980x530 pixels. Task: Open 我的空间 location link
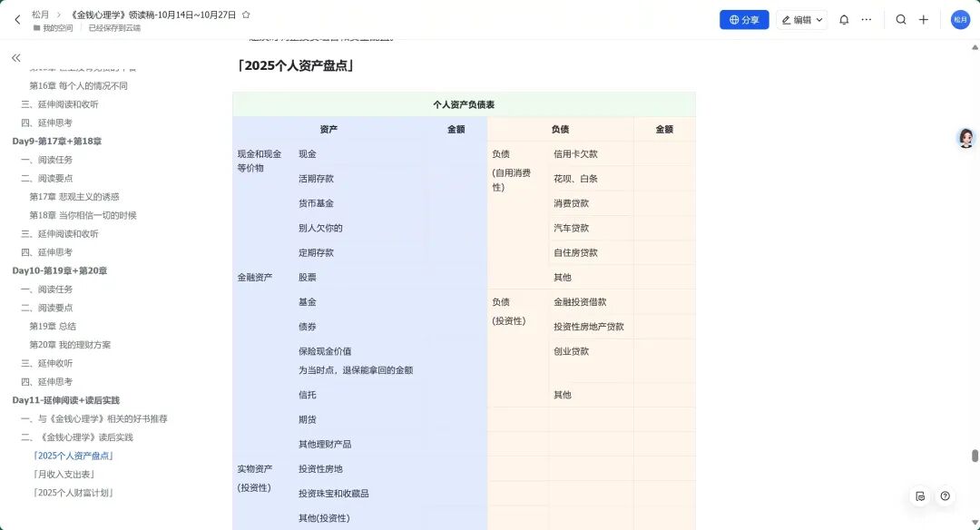click(57, 28)
